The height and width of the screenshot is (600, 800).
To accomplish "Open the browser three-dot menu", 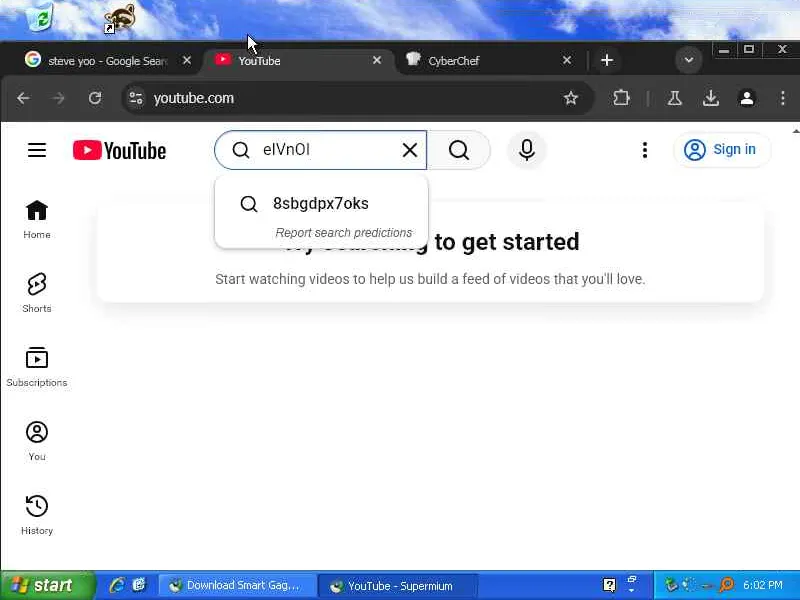I will 783,98.
